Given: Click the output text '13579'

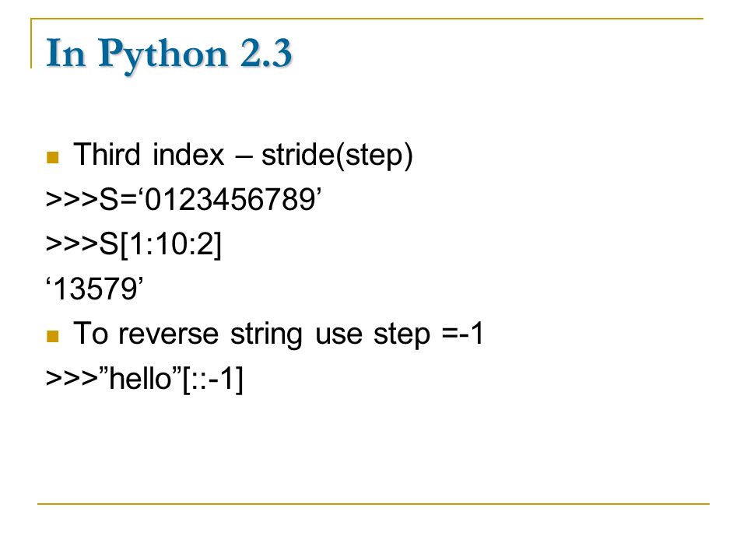Looking at the screenshot, I should coord(94,289).
